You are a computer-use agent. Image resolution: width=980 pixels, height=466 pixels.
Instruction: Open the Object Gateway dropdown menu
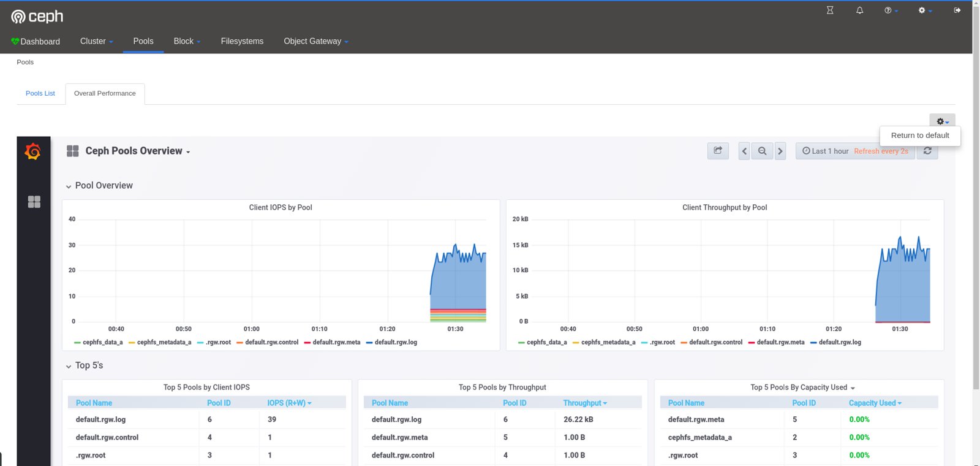[316, 41]
